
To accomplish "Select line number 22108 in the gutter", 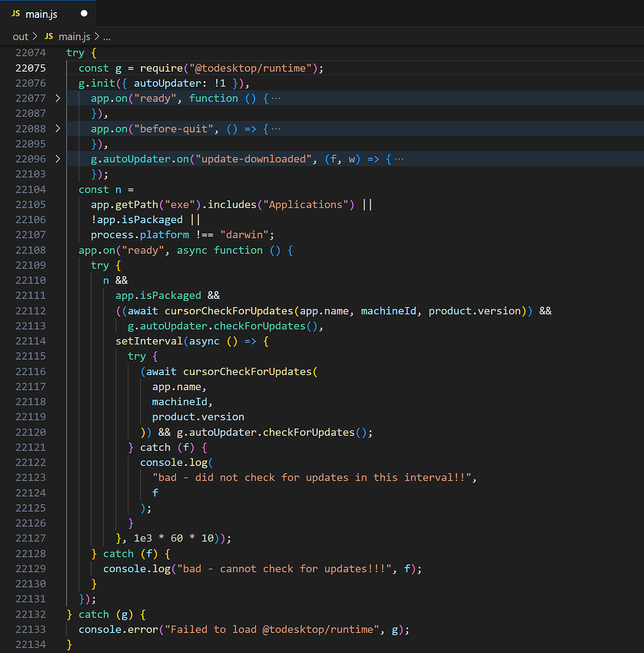I will pyautogui.click(x=31, y=250).
